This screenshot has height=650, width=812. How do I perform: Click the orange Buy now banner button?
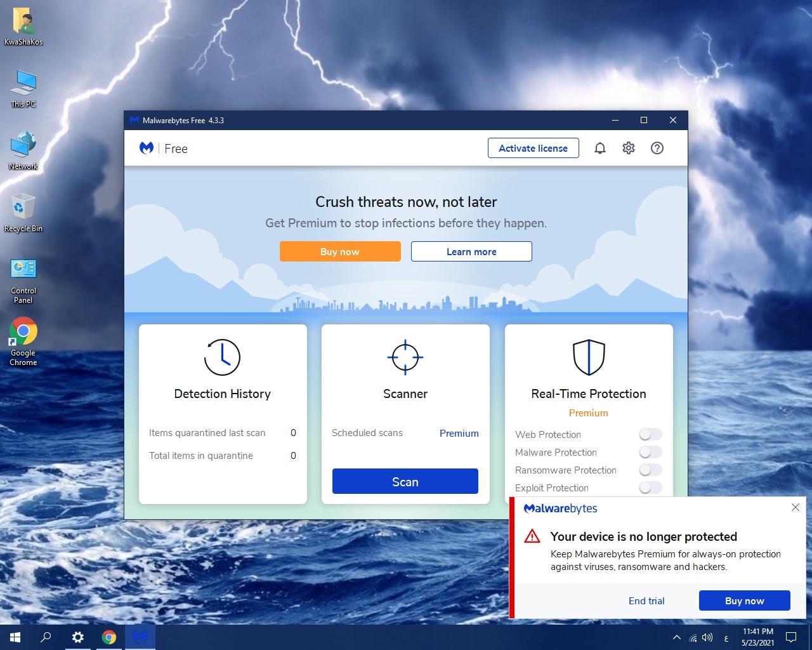click(x=340, y=251)
